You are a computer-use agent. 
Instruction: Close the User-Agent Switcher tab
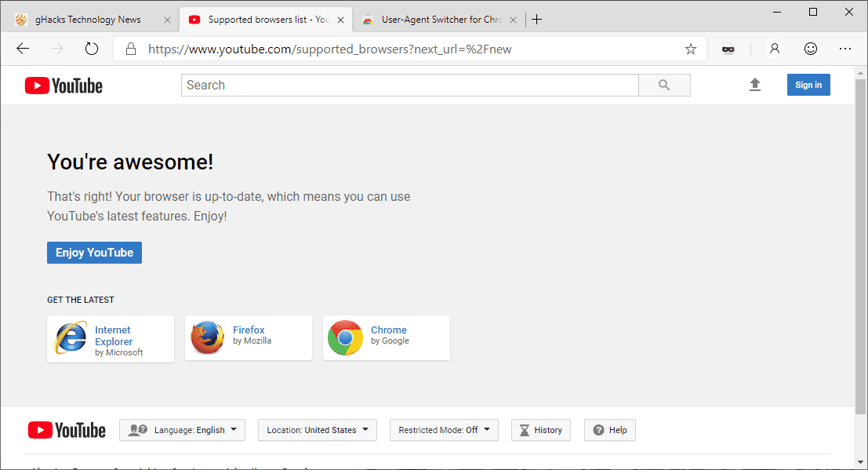click(513, 20)
